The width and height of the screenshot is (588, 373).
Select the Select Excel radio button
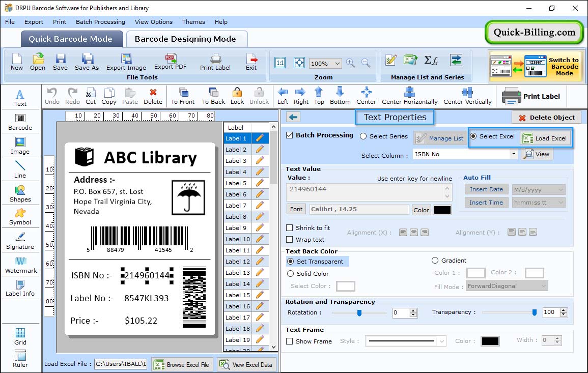pyautogui.click(x=473, y=136)
